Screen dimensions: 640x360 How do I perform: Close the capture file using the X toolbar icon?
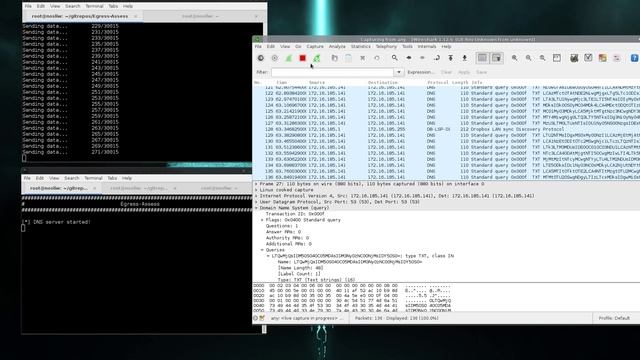tap(362, 58)
